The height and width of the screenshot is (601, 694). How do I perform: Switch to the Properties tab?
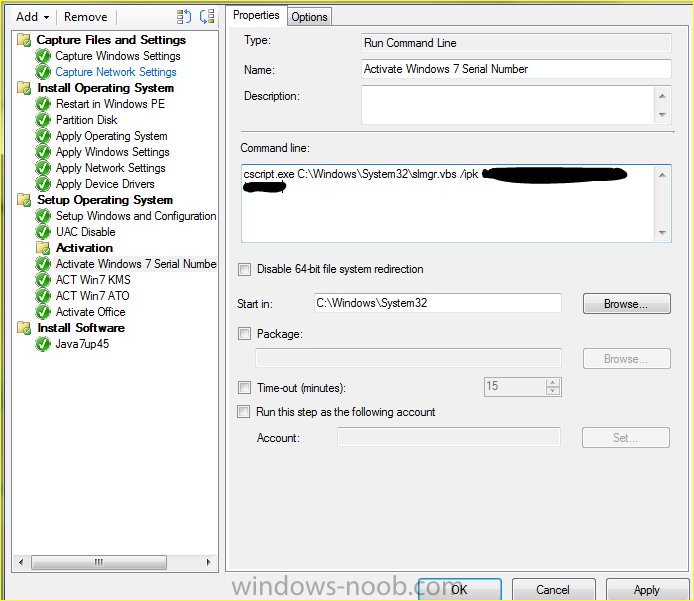(x=256, y=15)
